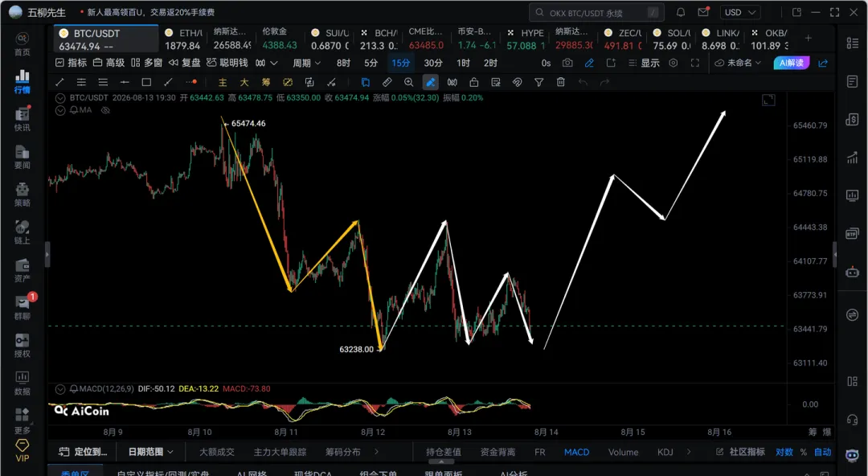The height and width of the screenshot is (476, 868).
Task: Toggle fullscreen chart brackets icon
Action: [695, 64]
